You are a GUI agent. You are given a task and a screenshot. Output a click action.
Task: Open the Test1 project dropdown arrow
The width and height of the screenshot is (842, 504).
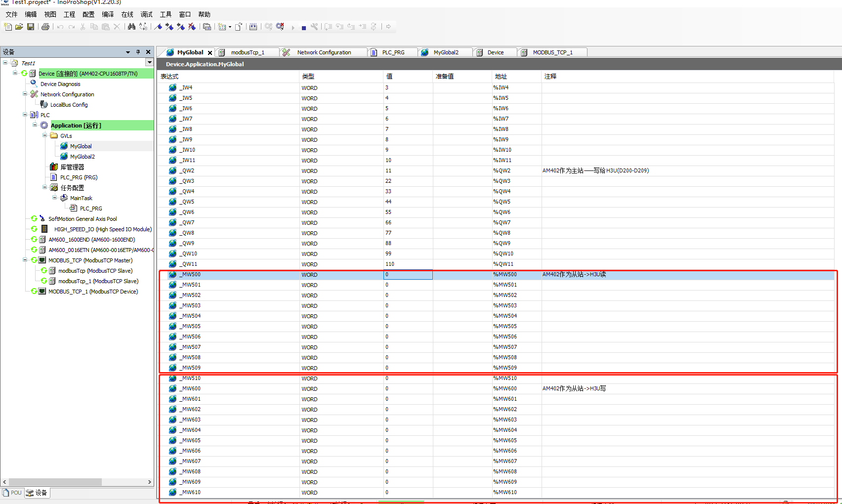click(x=149, y=62)
